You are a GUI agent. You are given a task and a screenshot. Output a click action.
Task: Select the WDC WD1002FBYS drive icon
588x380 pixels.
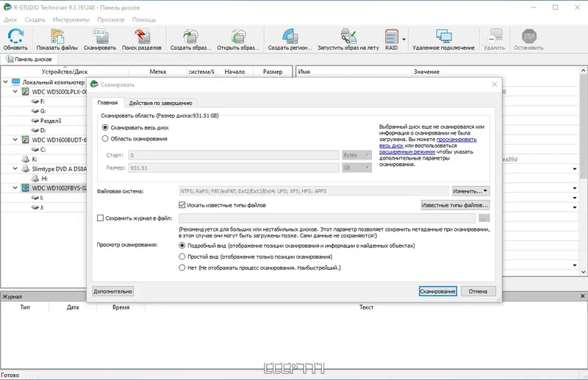tap(25, 188)
